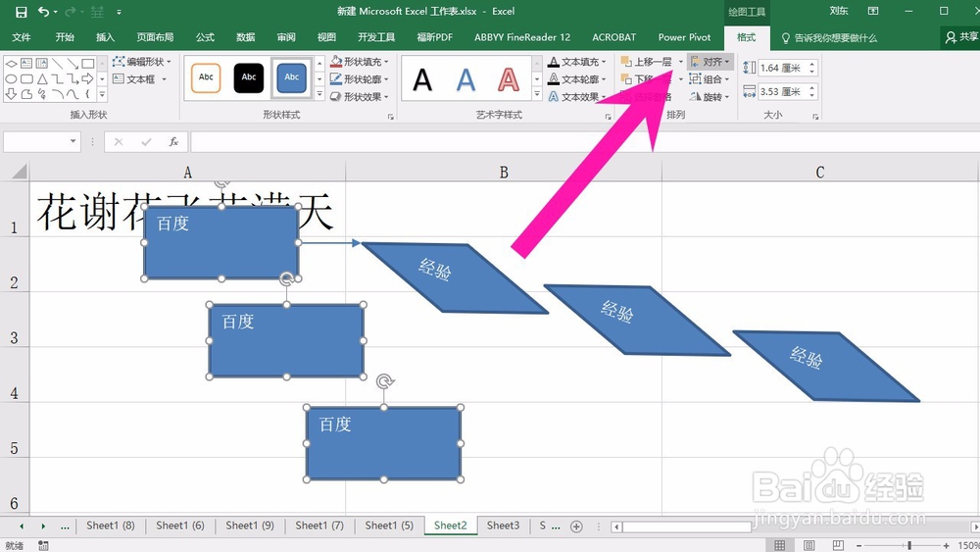980x552 pixels.
Task: Click 上移一层 (Bring Forward) button
Action: point(646,62)
